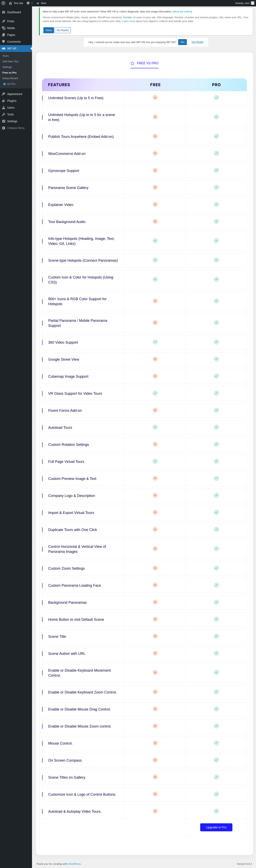Screen dimensions: 256x868
Task: Click the WordPress logo icon
Action: click(3, 3)
